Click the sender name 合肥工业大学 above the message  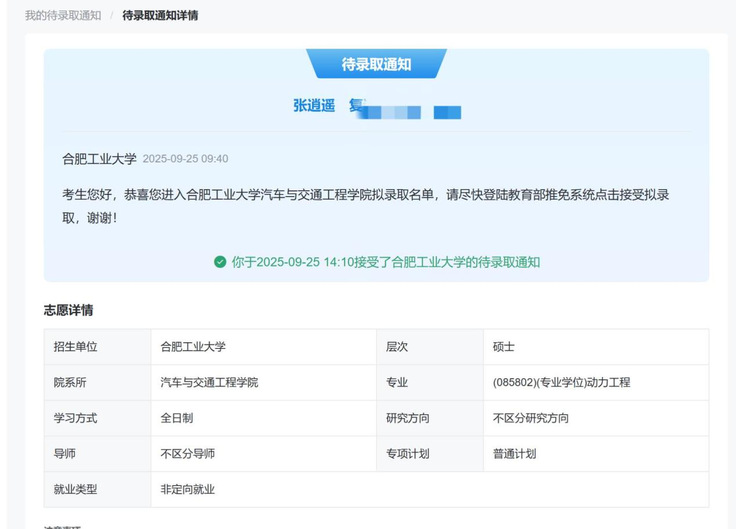pyautogui.click(x=99, y=159)
